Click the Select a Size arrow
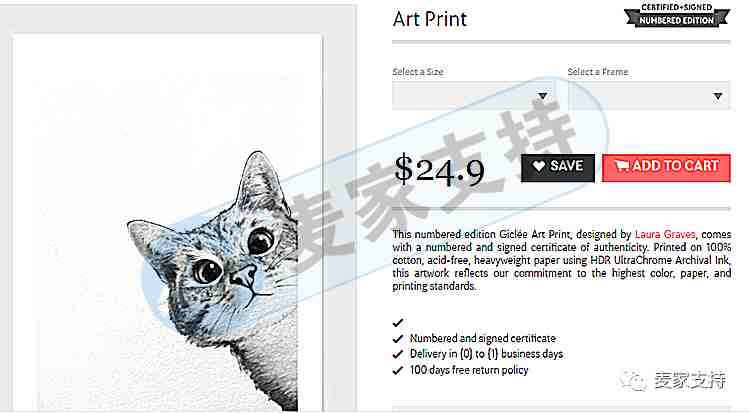The image size is (750, 413). coord(542,96)
